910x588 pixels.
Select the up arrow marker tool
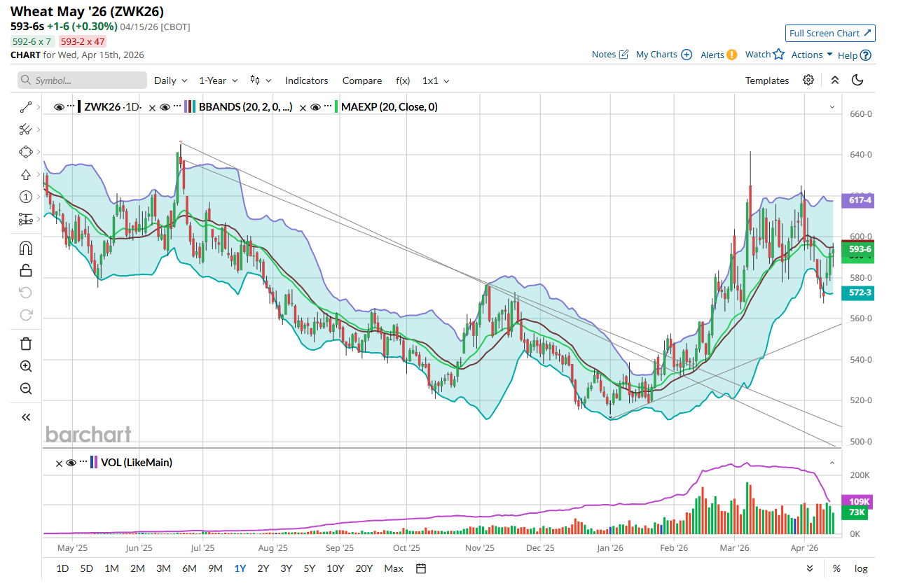pyautogui.click(x=26, y=174)
